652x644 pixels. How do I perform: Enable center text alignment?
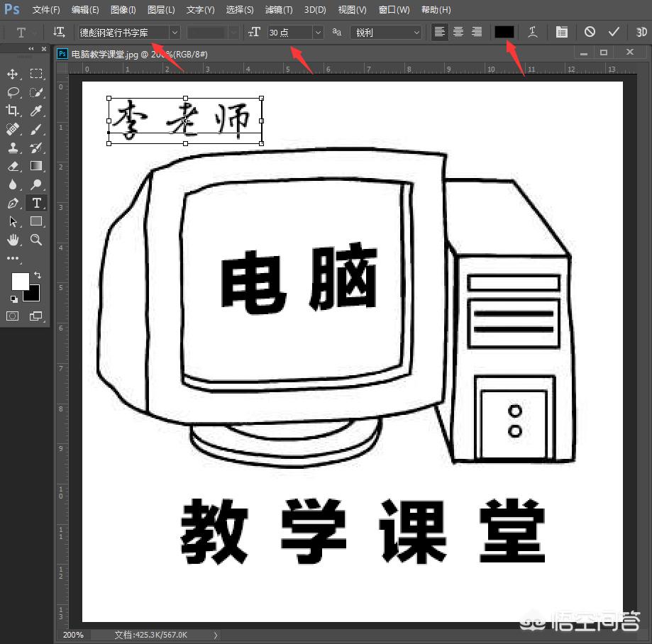coord(458,32)
